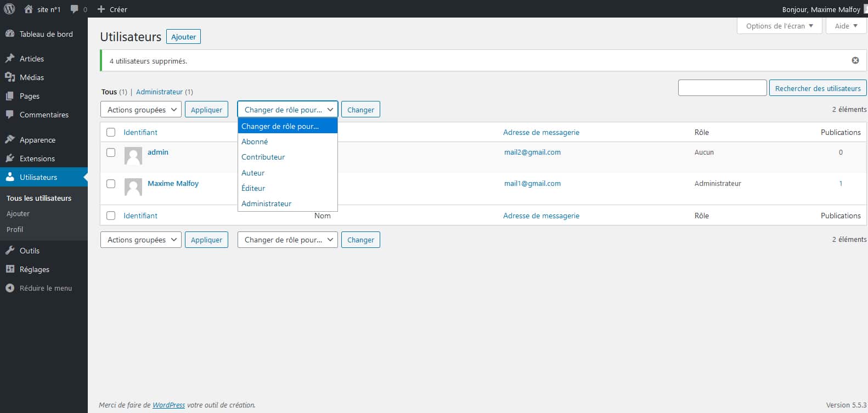This screenshot has height=413, width=868.
Task: Expand Options de l'écran panel
Action: [x=780, y=26]
